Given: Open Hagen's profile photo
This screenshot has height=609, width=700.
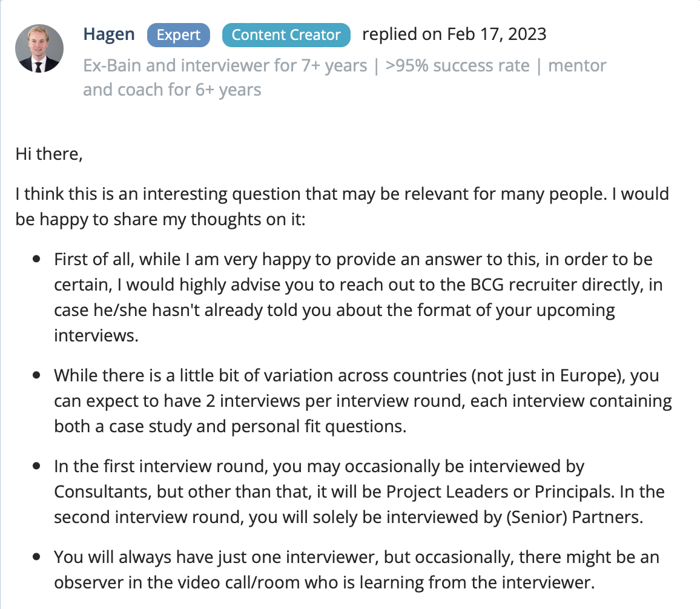Looking at the screenshot, I should (x=39, y=48).
